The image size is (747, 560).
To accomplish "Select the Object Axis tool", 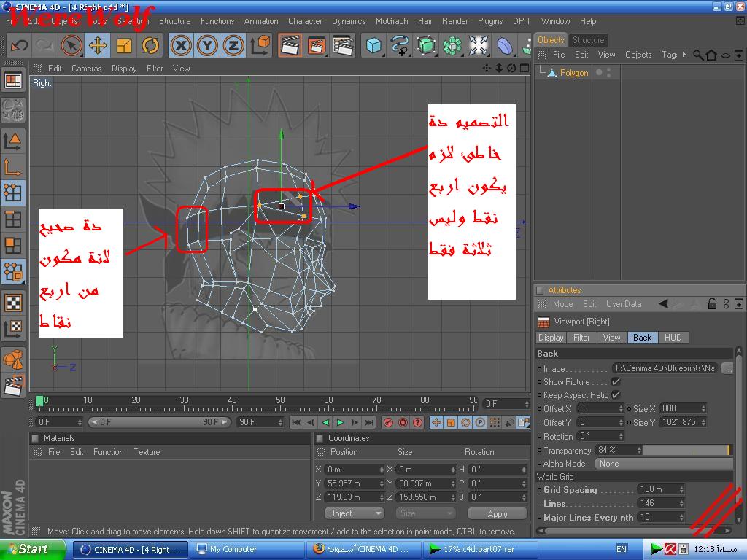I will click(x=13, y=167).
